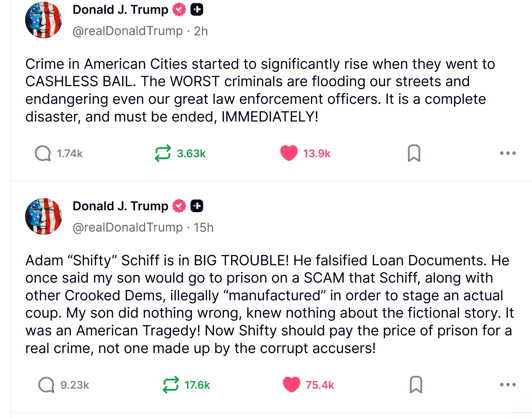Toggle repost on the cashless bail post

click(x=163, y=153)
